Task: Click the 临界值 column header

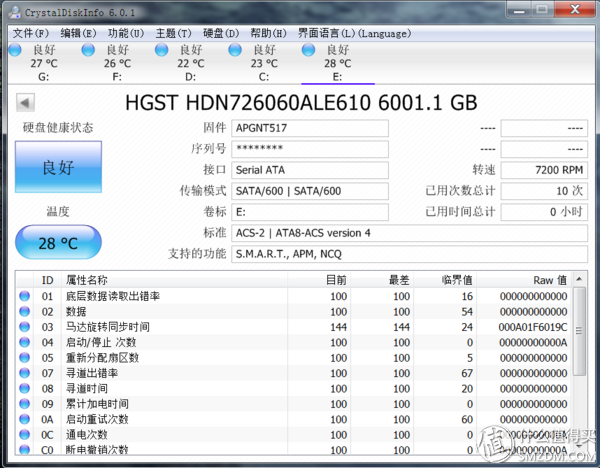Action: click(445, 280)
